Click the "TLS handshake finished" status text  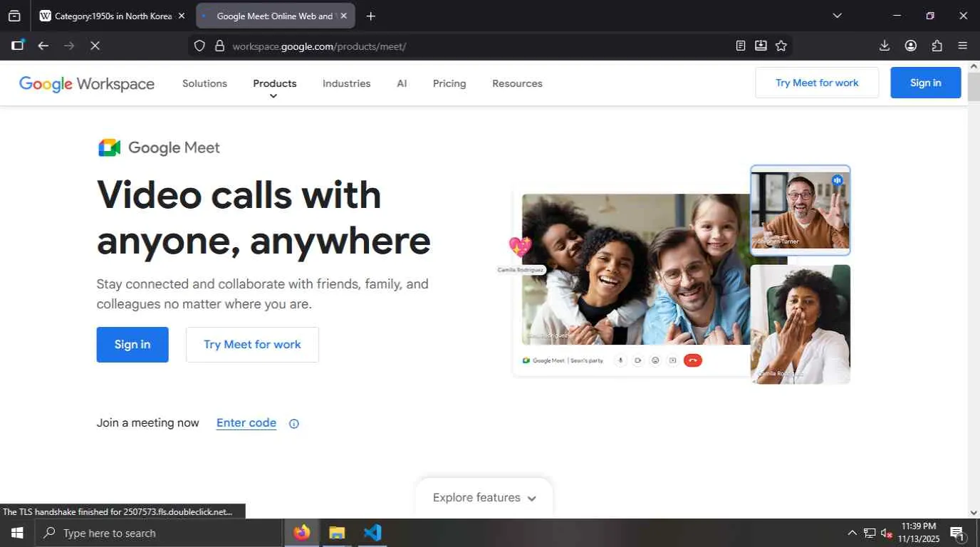pyautogui.click(x=118, y=511)
